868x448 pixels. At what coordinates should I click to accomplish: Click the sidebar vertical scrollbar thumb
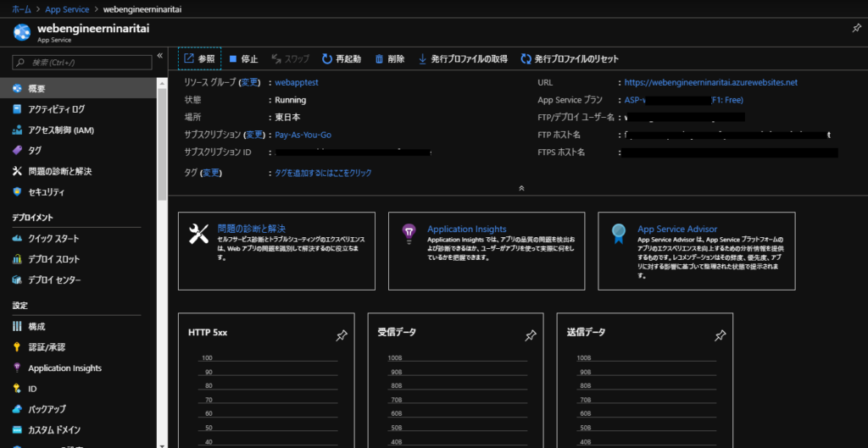click(162, 144)
